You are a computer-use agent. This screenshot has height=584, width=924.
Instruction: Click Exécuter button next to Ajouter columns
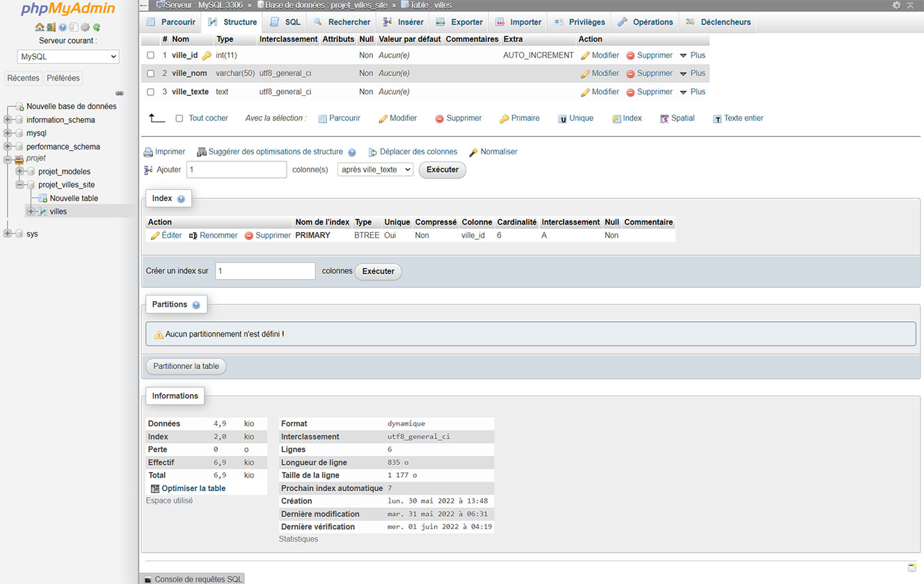tap(443, 170)
